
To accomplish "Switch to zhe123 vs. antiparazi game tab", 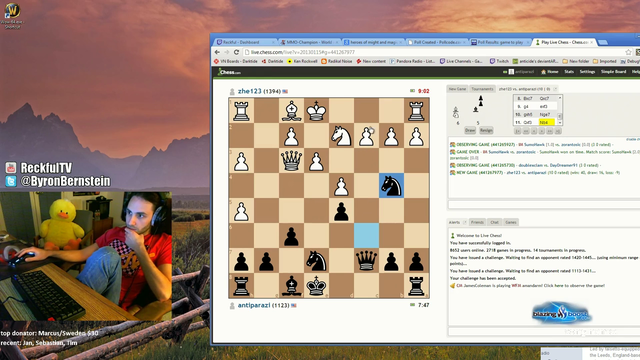I will (x=524, y=89).
